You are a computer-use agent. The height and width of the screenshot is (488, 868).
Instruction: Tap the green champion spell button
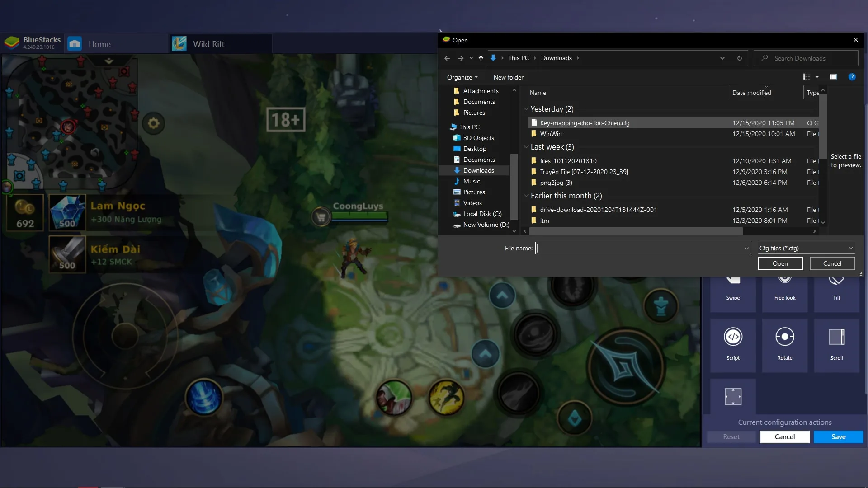pos(394,398)
